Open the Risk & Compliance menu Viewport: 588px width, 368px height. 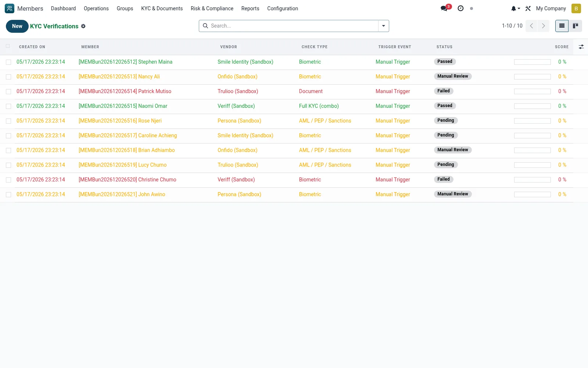[212, 8]
